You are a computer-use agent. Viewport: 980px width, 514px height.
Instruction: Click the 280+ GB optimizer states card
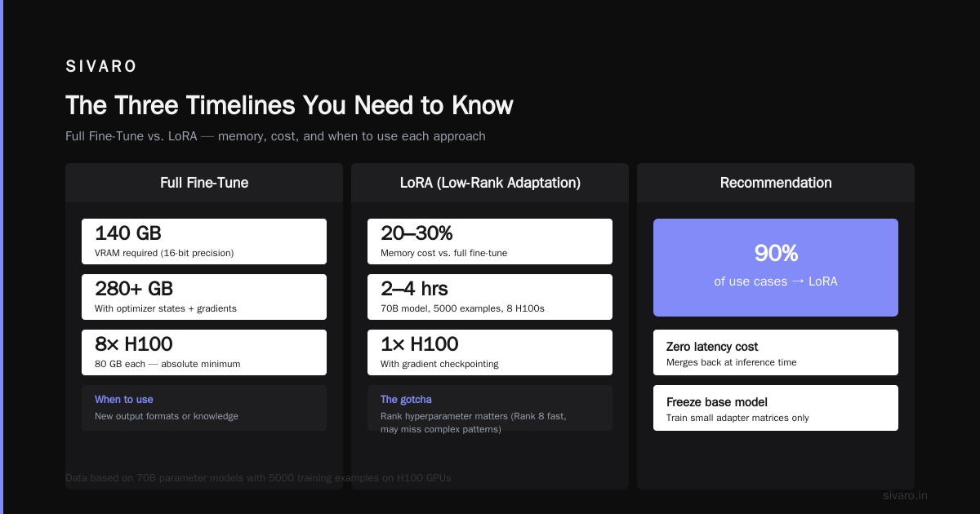tap(204, 297)
